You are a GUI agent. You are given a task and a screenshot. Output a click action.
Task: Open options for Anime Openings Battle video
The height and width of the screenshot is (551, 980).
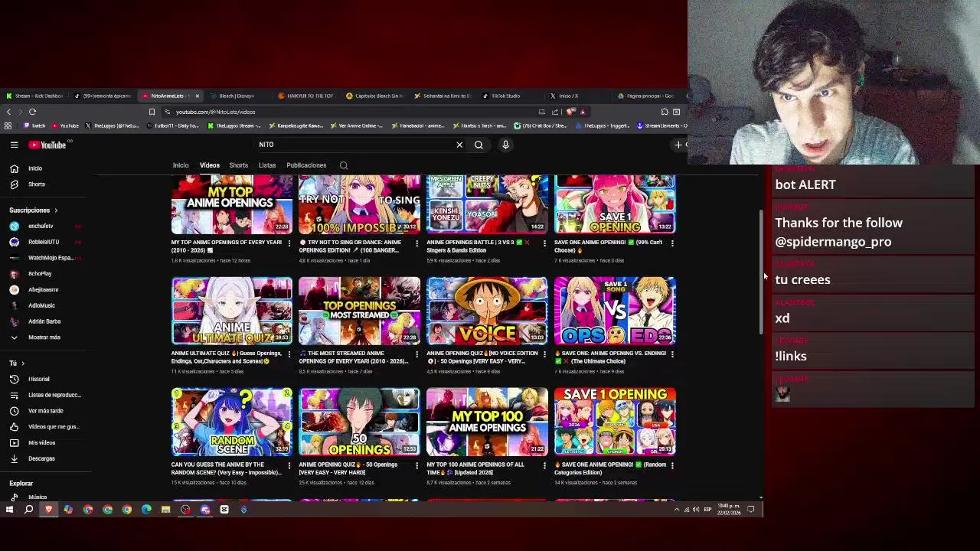point(544,243)
